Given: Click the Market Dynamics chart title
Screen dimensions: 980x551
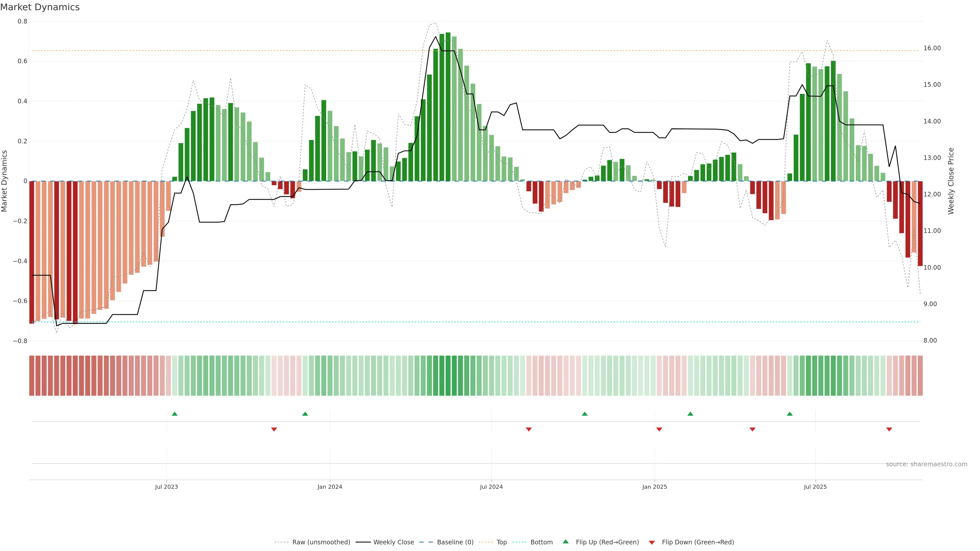Looking at the screenshot, I should coord(40,7).
